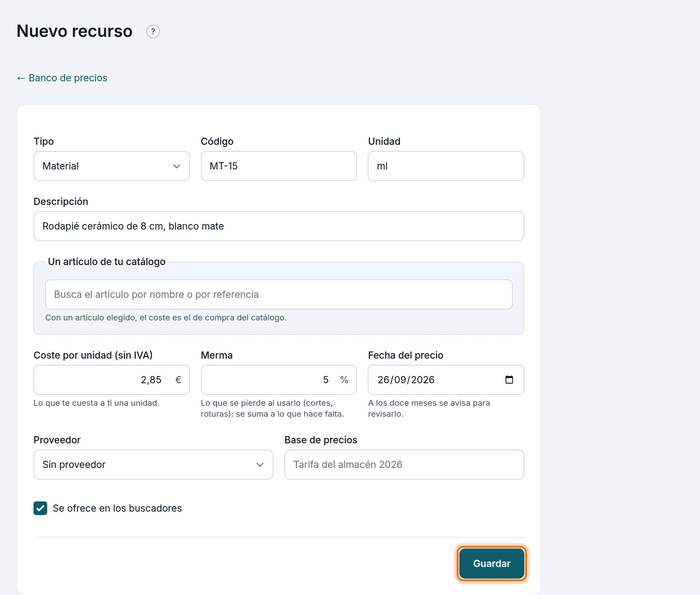Click the euro symbol in cost field
The height and width of the screenshot is (595, 700).
pyautogui.click(x=178, y=380)
